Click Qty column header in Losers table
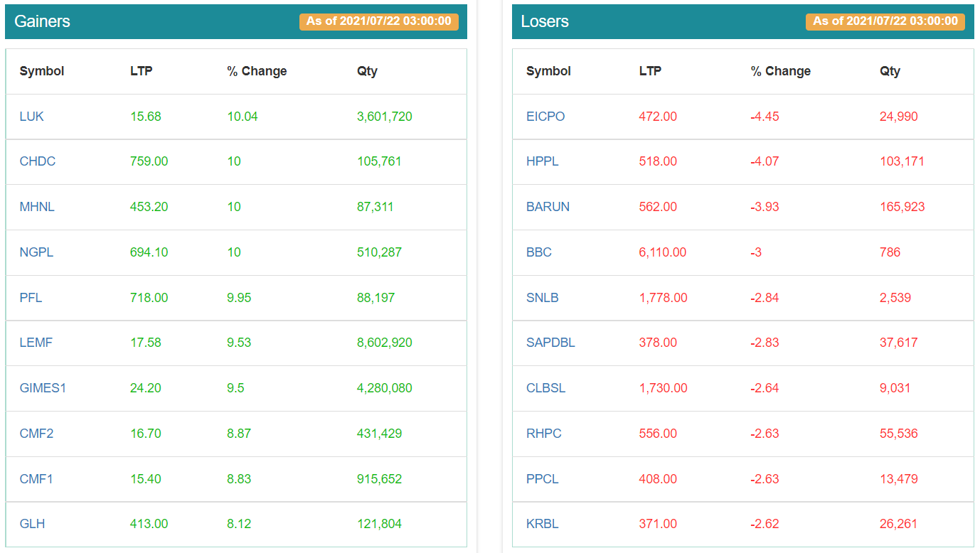Image resolution: width=980 pixels, height=553 pixels. pos(890,71)
